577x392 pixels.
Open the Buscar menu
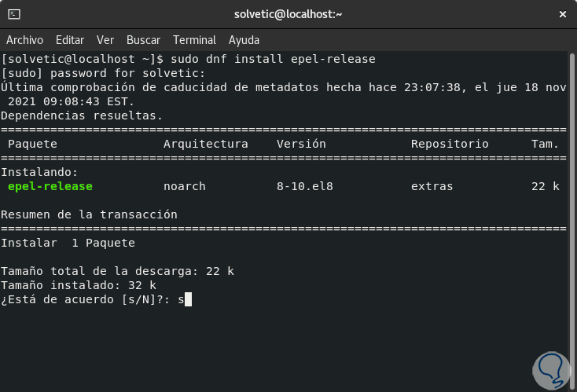pos(143,40)
